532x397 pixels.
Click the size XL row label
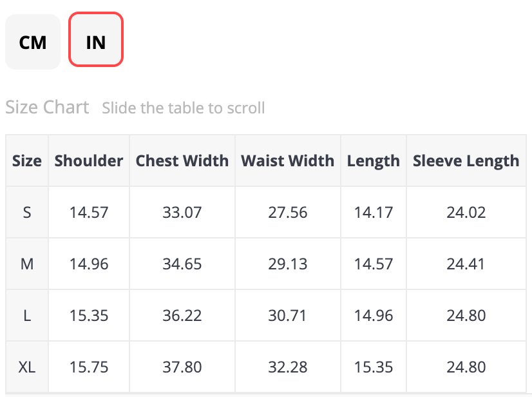click(27, 367)
